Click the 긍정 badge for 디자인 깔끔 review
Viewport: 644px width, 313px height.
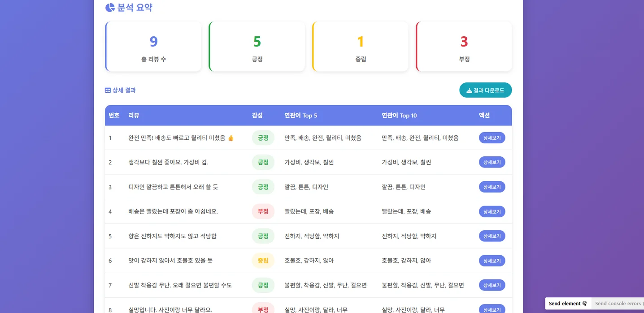click(x=263, y=187)
